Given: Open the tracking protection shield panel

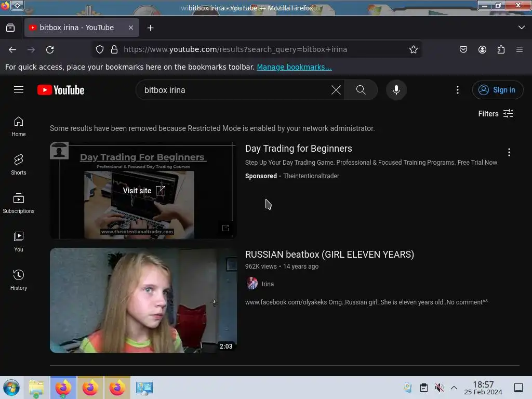Looking at the screenshot, I should [x=99, y=49].
